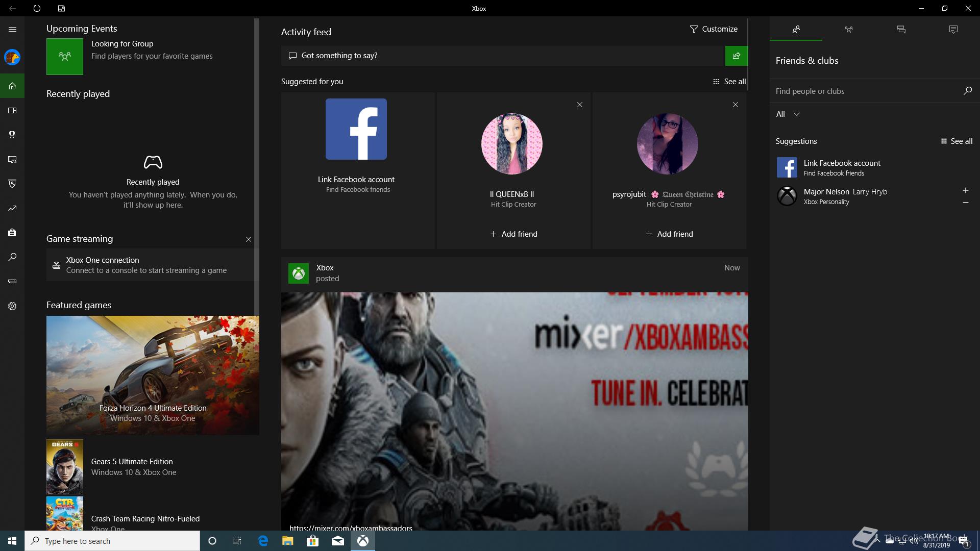
Task: Open Gears 5 Ultimate Edition thumbnail
Action: click(x=65, y=467)
